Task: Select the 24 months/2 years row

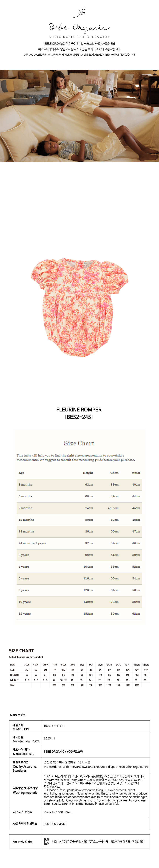Action: (79, 543)
